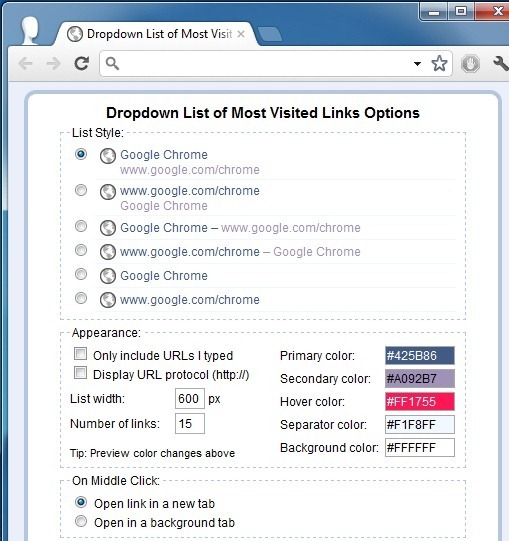Click the 'Google Chrome' title in first style preview
This screenshot has height=541, width=509.
point(164,155)
